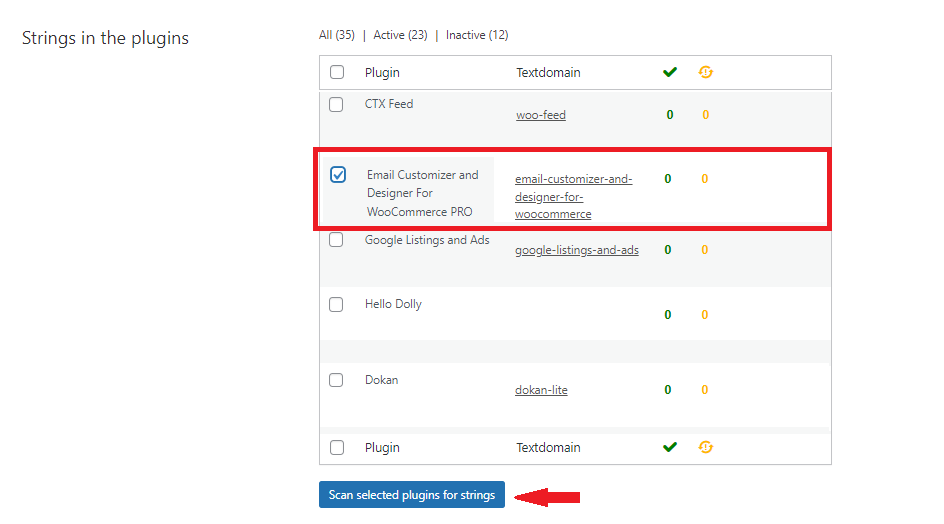The height and width of the screenshot is (524, 944).
Task: Click the Strings in the plugins heading
Action: 105,38
